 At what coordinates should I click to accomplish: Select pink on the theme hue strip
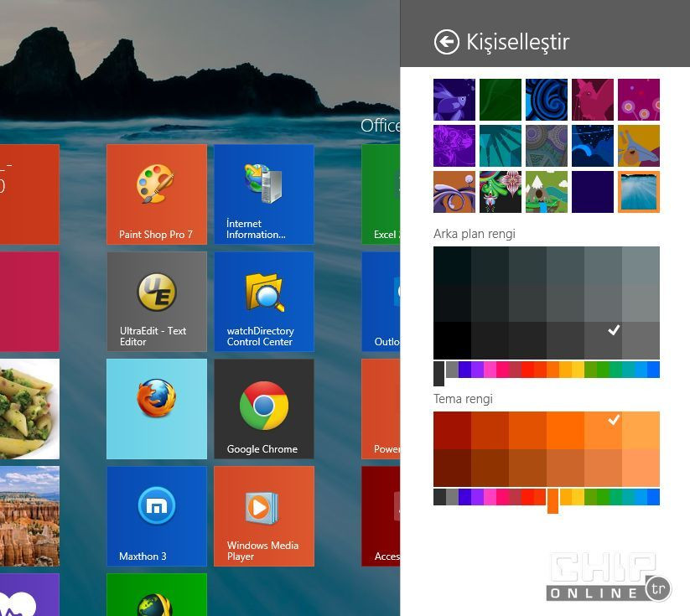click(490, 497)
